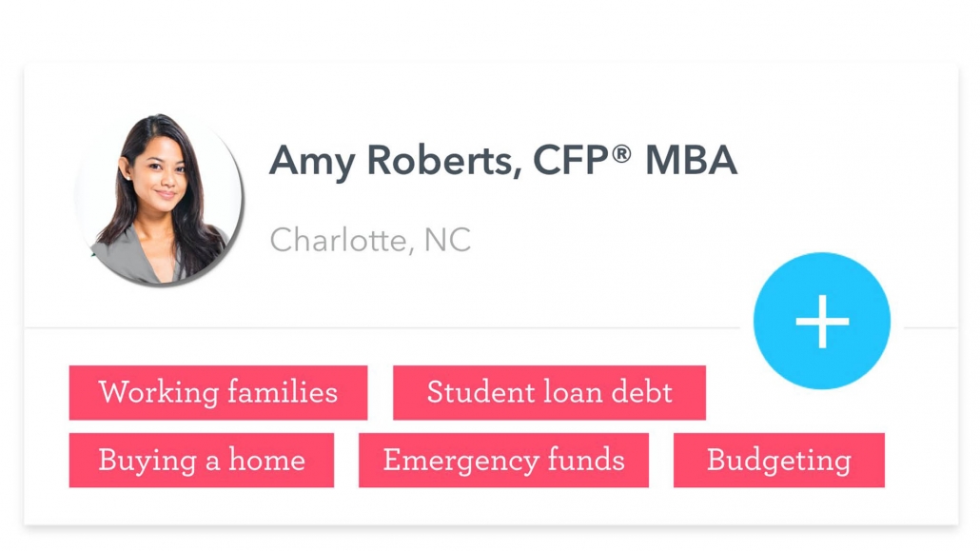Viewport: 980px width, 551px height.
Task: Click the Charlotte, NC location label
Action: (370, 241)
